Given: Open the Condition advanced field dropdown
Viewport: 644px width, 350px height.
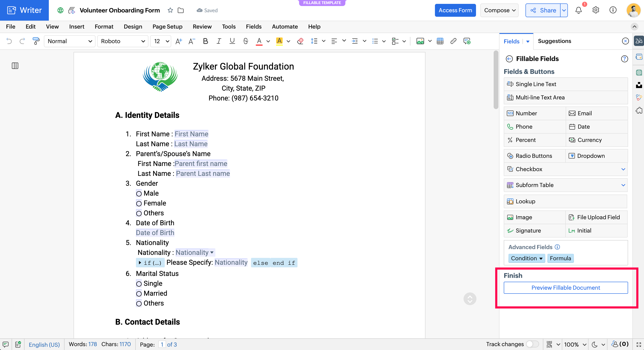Looking at the screenshot, I should tap(526, 258).
